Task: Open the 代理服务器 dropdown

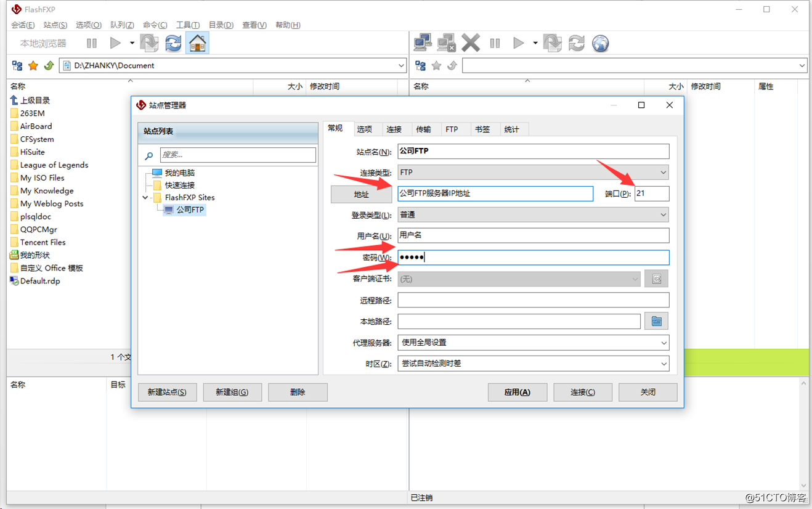Action: click(534, 343)
